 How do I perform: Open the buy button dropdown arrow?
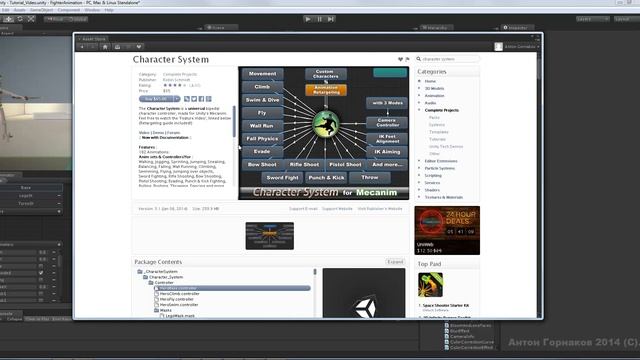[177, 99]
